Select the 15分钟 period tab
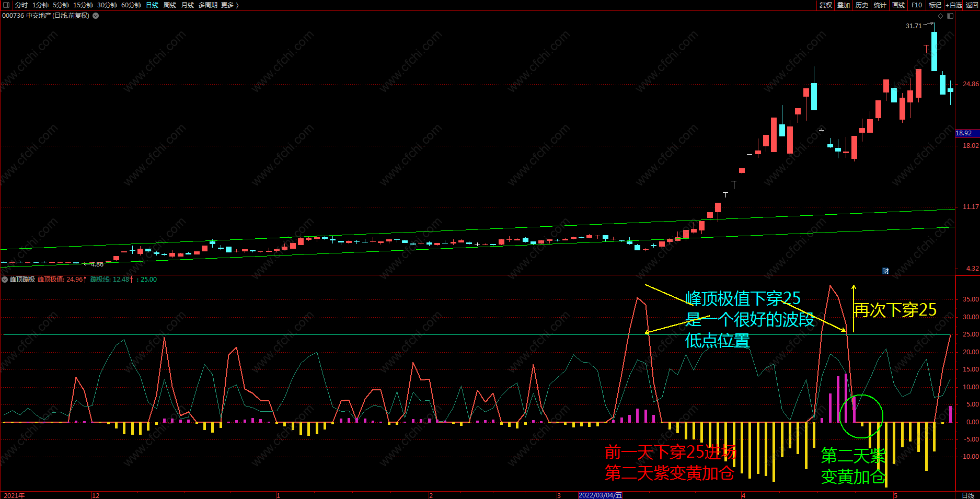Screen dimensions: 980x499 tap(83, 5)
